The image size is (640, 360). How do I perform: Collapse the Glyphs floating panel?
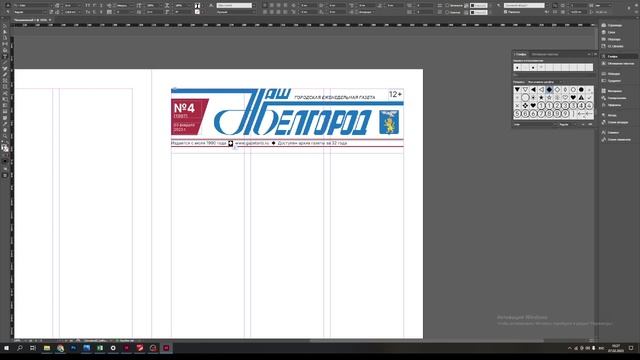click(589, 54)
